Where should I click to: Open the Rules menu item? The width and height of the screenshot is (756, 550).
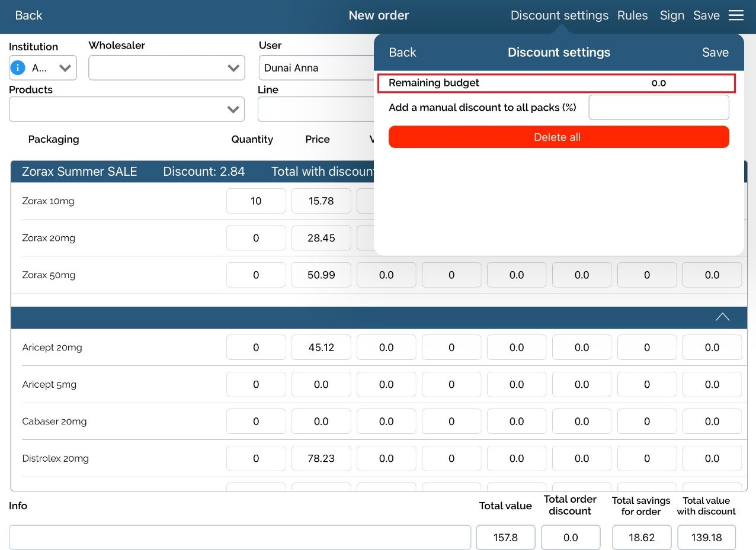(x=632, y=15)
